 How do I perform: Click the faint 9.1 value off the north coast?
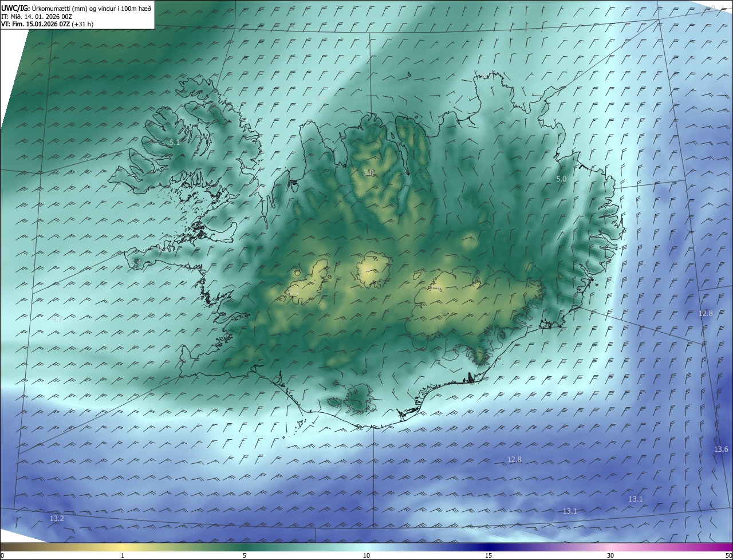[321, 98]
